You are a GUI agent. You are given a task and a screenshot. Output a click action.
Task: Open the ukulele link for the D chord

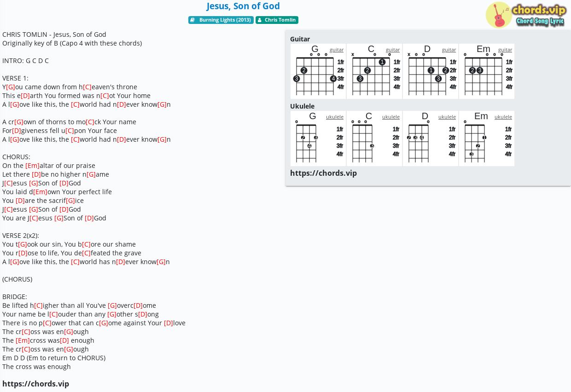coord(447,117)
